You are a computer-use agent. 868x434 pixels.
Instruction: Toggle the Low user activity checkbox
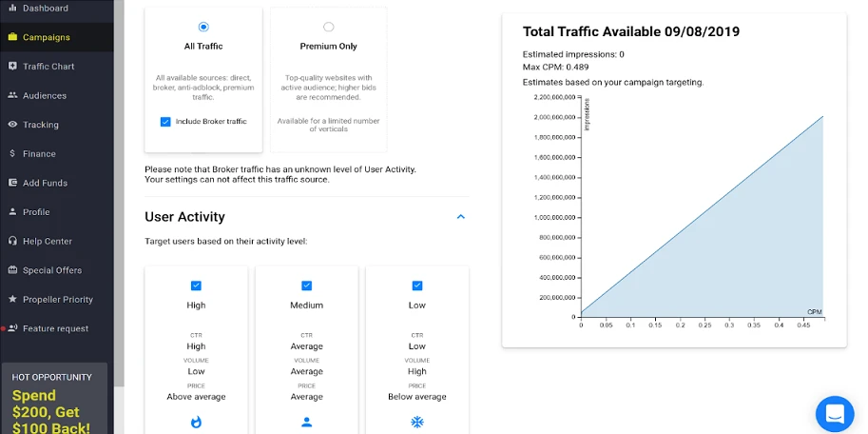tap(416, 286)
